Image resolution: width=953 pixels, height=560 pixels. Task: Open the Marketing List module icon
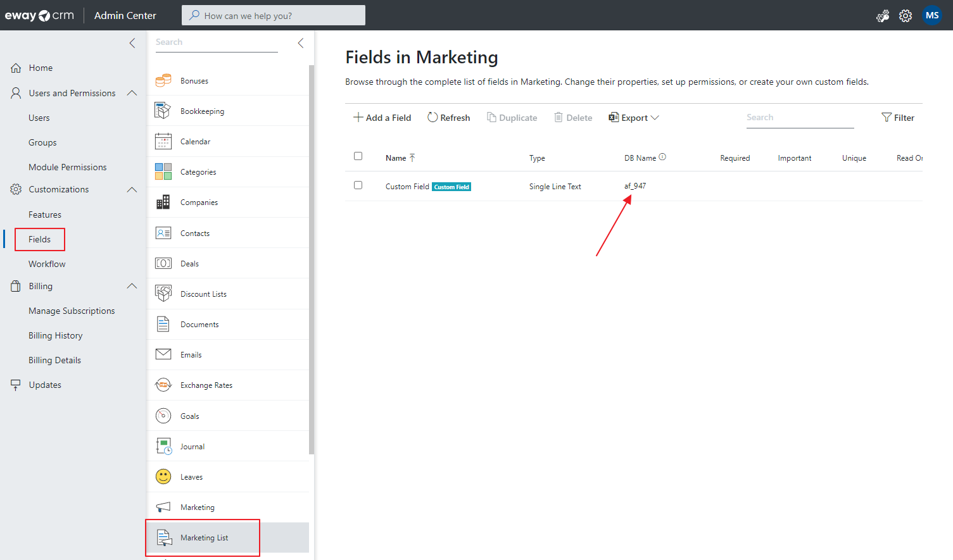pos(164,537)
